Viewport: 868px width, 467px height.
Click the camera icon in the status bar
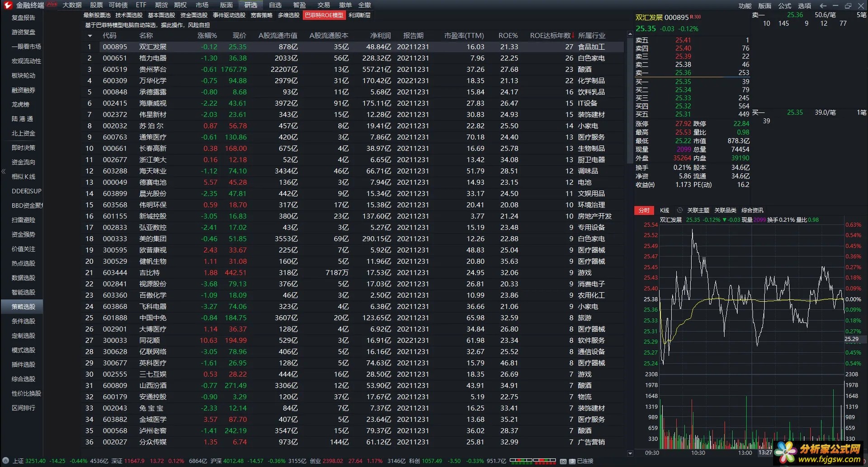click(563, 461)
